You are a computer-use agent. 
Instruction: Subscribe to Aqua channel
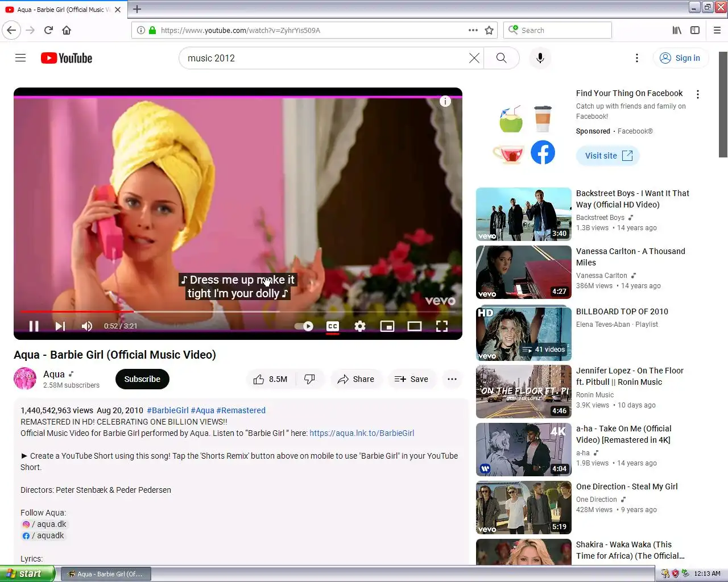142,379
